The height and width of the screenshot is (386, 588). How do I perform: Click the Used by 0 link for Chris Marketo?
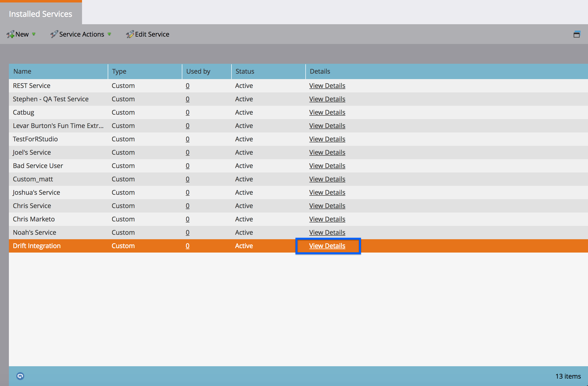(x=188, y=219)
